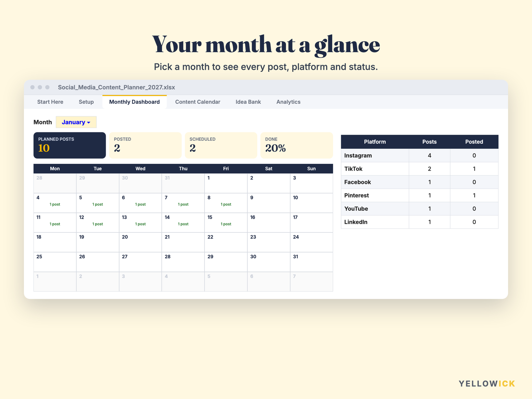Click the Planned Posts card
Screen dimensions: 532x399
coord(69,145)
